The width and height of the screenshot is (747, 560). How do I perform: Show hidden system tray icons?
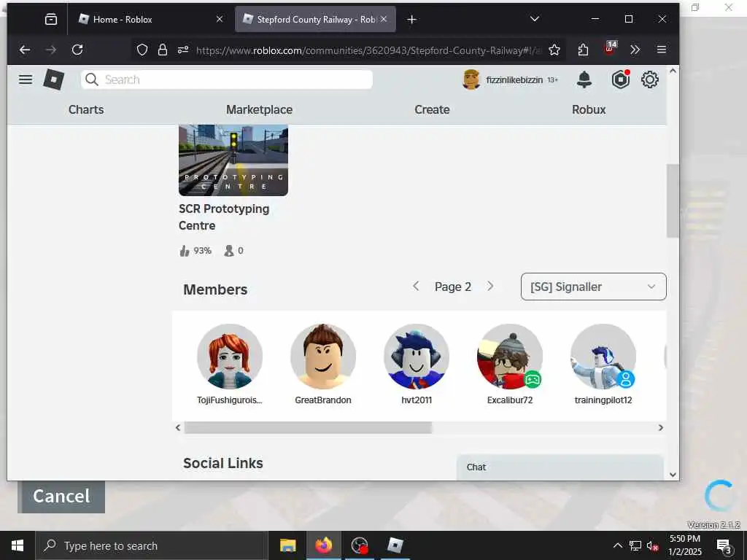pyautogui.click(x=617, y=545)
